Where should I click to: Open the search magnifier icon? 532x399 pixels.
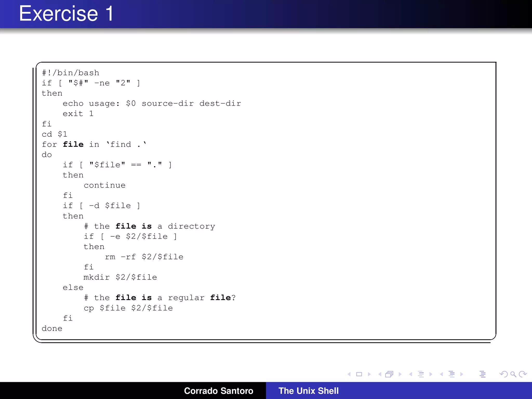(513, 374)
